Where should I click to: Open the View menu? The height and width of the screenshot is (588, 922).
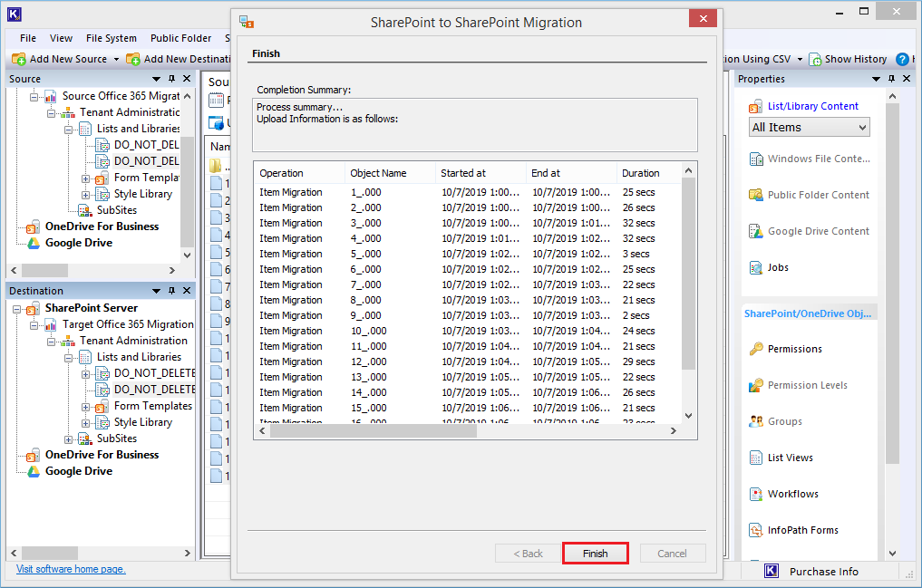(x=61, y=38)
